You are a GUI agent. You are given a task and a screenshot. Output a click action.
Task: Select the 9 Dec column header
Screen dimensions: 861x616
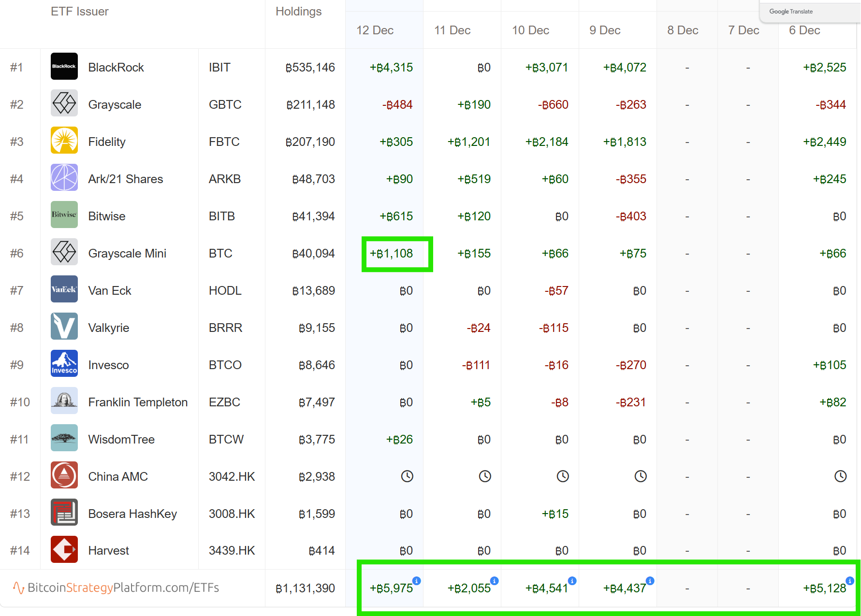click(x=605, y=30)
